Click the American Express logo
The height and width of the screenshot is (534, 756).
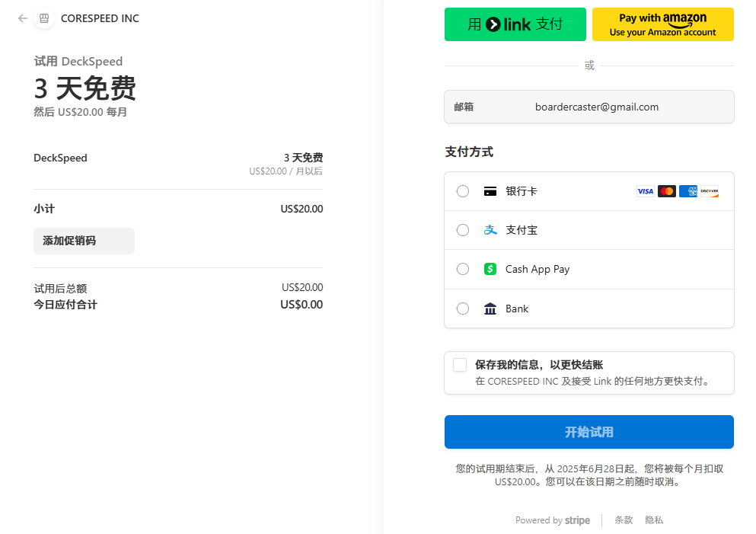[x=688, y=191]
